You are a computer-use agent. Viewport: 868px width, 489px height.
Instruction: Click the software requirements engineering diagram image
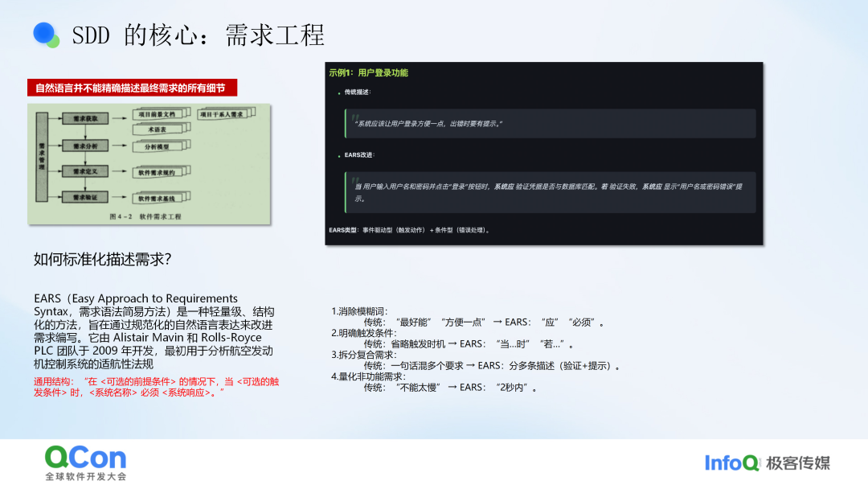click(x=149, y=164)
